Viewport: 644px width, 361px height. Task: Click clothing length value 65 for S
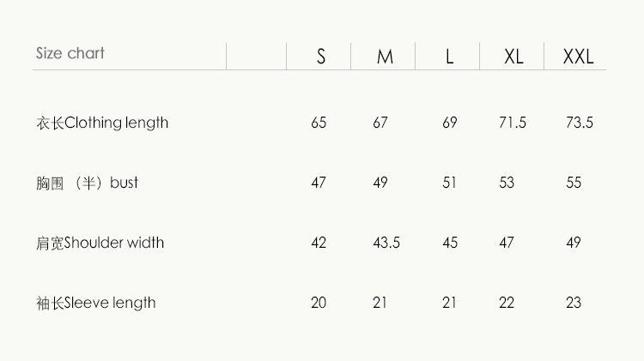(x=319, y=123)
